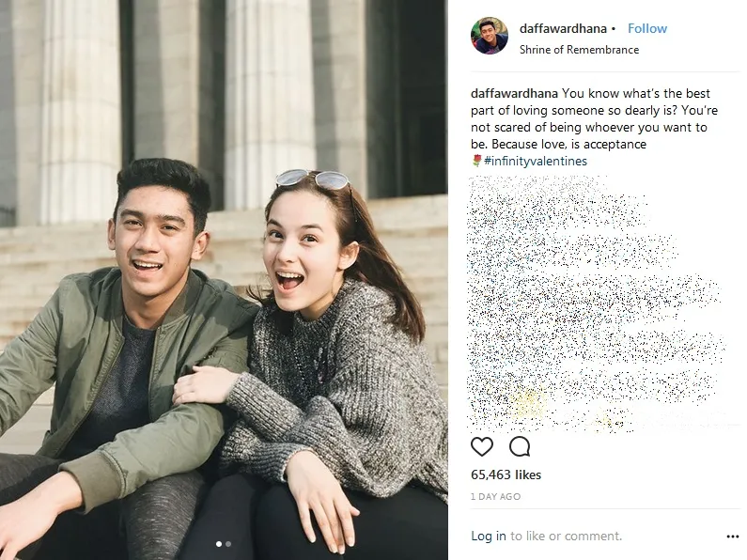Screen dimensions: 747x560
Task: Click the 65,463 likes count
Action: click(x=506, y=474)
